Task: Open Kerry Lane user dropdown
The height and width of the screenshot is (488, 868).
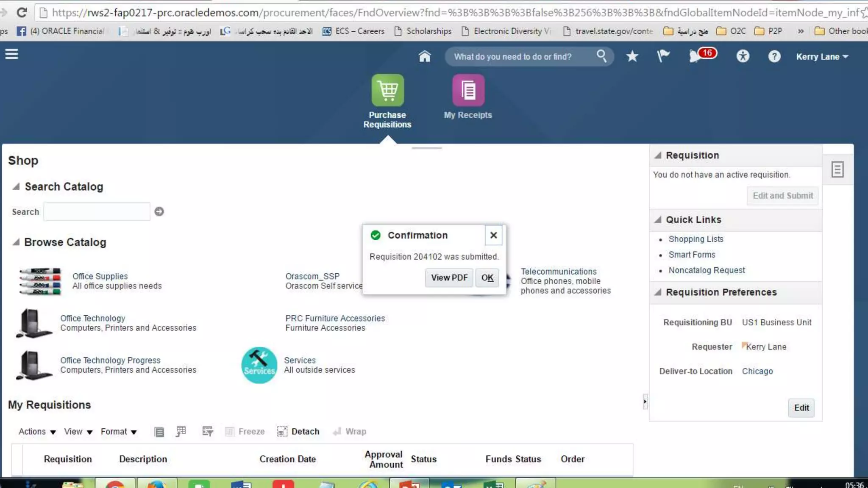Action: (x=822, y=56)
